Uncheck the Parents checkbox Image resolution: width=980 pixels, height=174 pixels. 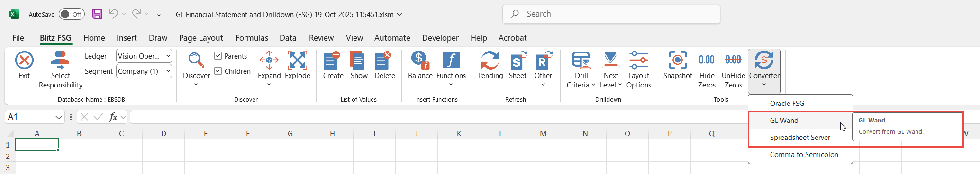[x=218, y=56]
